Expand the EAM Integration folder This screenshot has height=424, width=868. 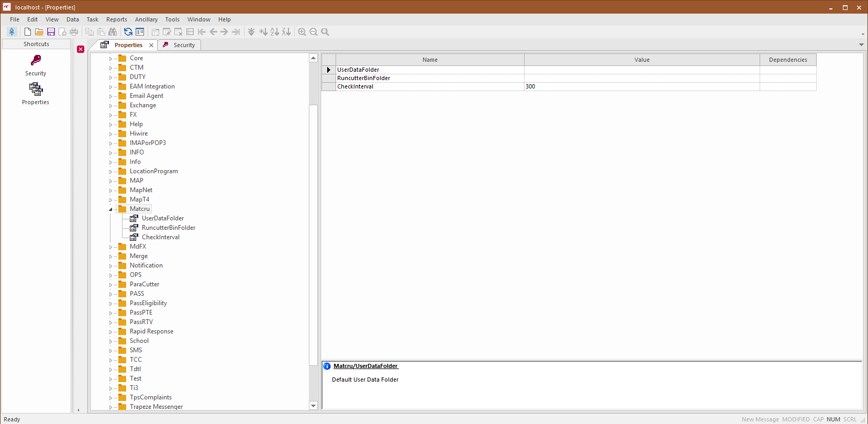[110, 87]
